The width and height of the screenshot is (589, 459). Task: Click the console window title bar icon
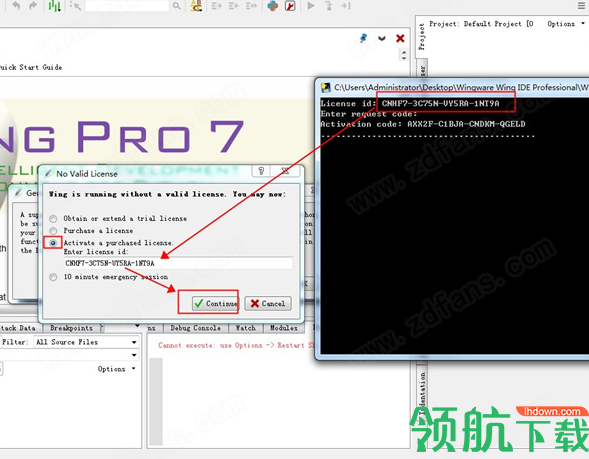point(325,88)
